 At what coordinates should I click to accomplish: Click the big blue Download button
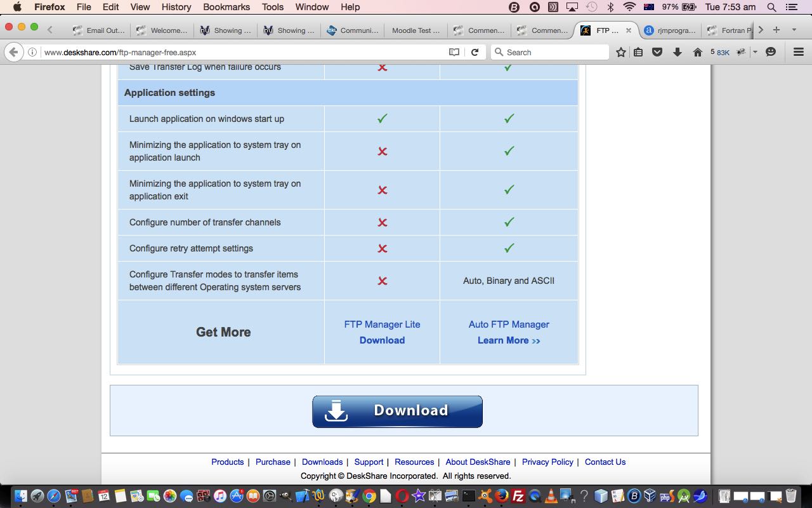[397, 411]
